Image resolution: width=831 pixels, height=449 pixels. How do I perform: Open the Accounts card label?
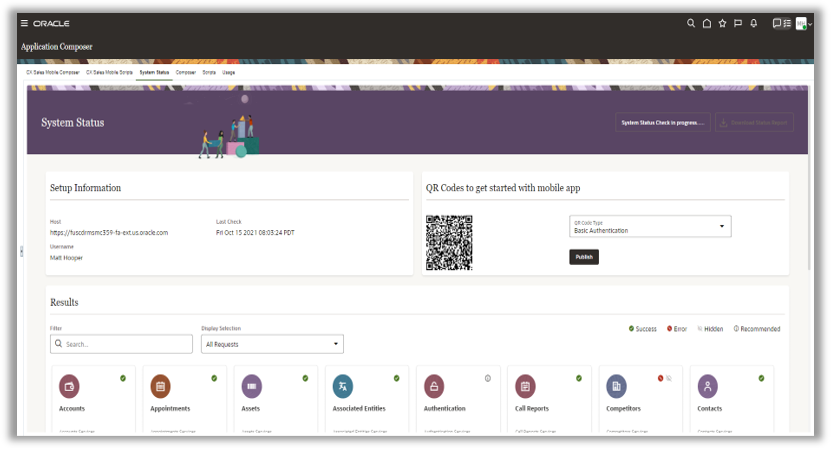[x=72, y=409]
